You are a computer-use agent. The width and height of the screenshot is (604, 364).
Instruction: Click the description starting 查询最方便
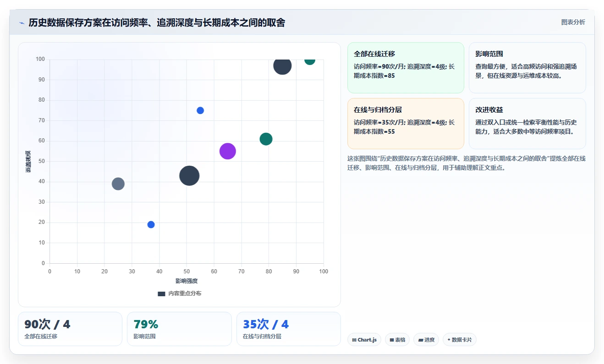(526, 71)
